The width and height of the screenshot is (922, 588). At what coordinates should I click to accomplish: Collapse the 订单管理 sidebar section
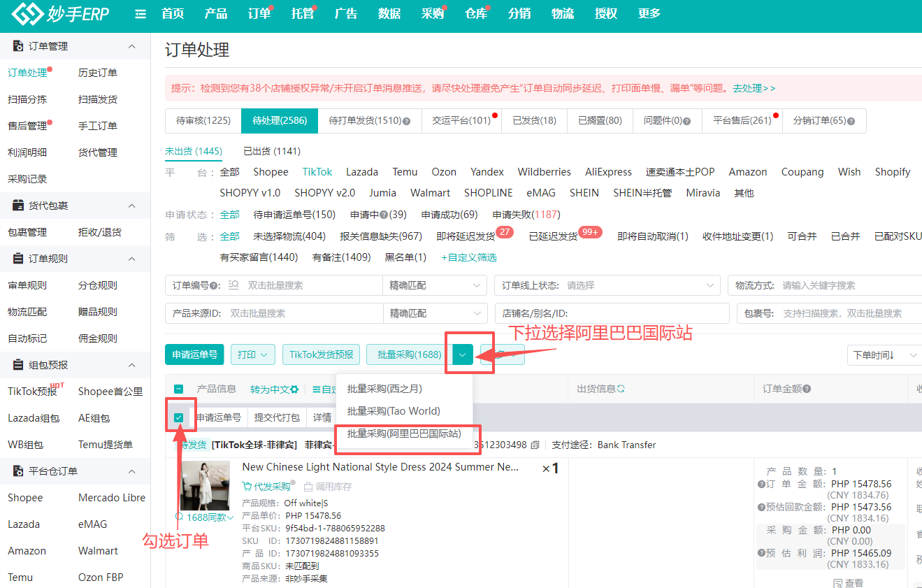(132, 46)
